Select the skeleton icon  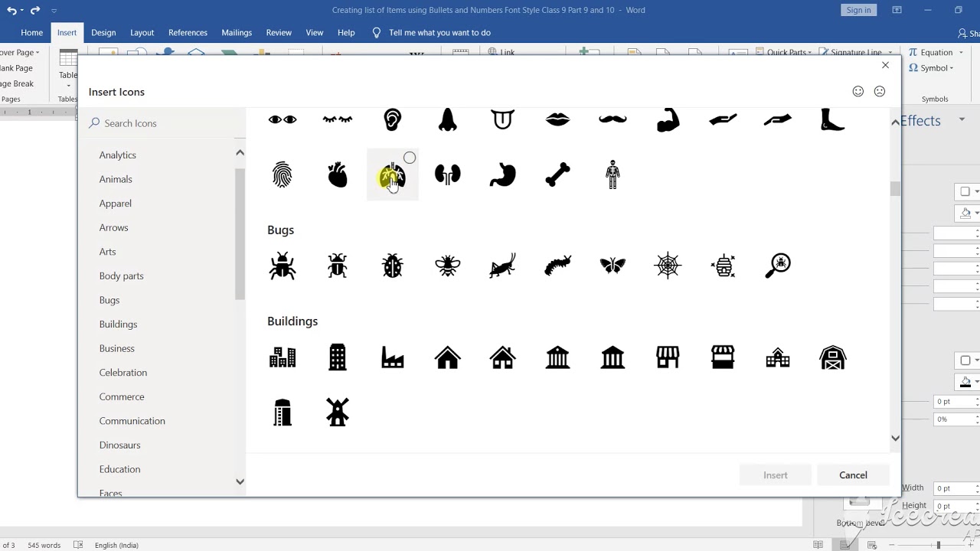coord(612,175)
